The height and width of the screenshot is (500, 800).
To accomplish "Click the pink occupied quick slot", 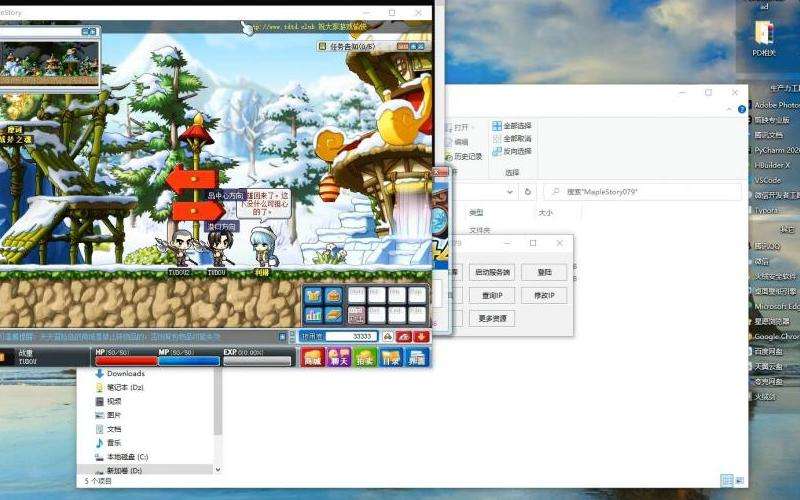I will (x=356, y=315).
